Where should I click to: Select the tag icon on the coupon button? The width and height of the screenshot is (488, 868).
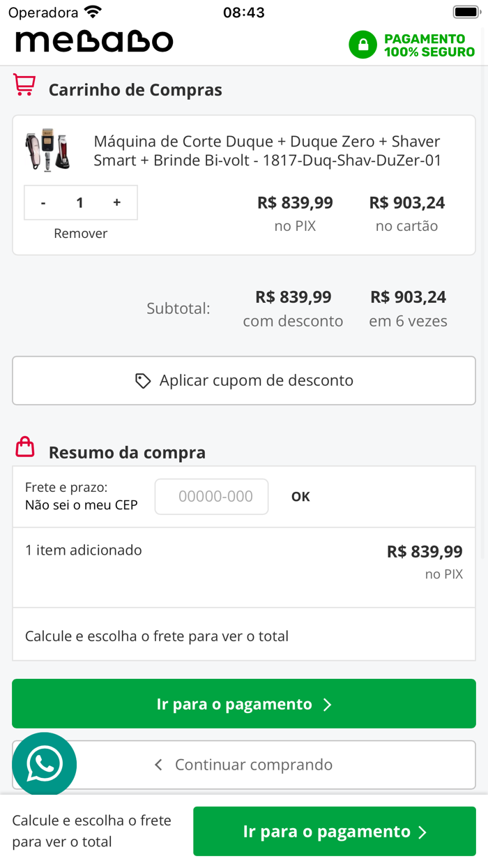143,380
